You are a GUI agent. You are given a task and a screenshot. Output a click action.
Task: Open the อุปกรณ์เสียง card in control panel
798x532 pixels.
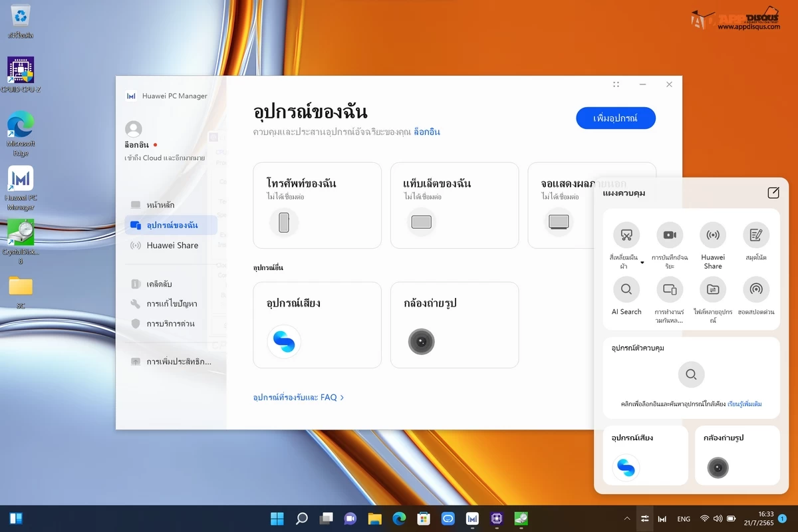click(x=646, y=456)
